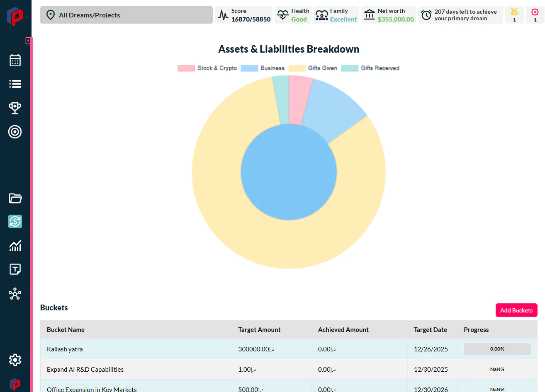Open the task list icon in the sidebar
Image resolution: width=545 pixels, height=392 pixels.
click(15, 84)
